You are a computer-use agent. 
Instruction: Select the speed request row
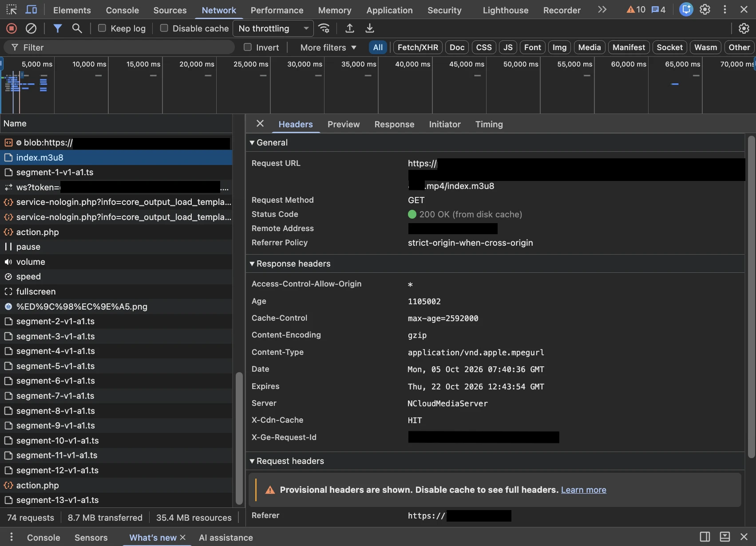[x=116, y=276]
